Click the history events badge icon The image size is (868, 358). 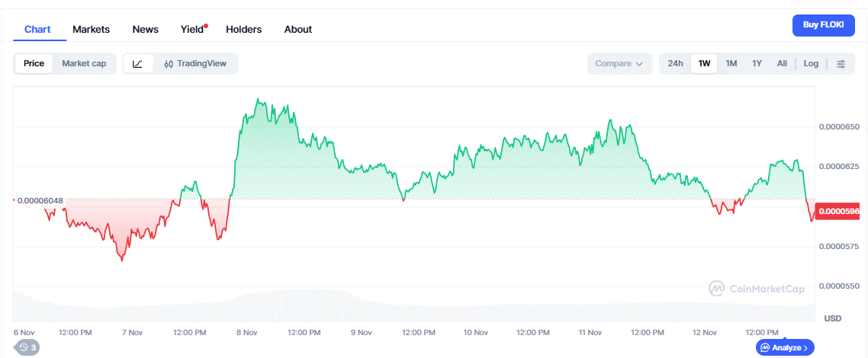(x=27, y=347)
